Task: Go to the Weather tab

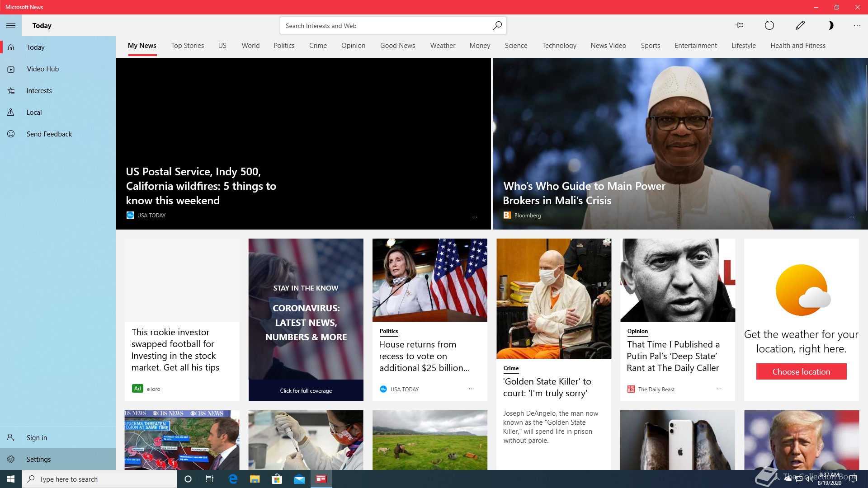Action: 443,46
